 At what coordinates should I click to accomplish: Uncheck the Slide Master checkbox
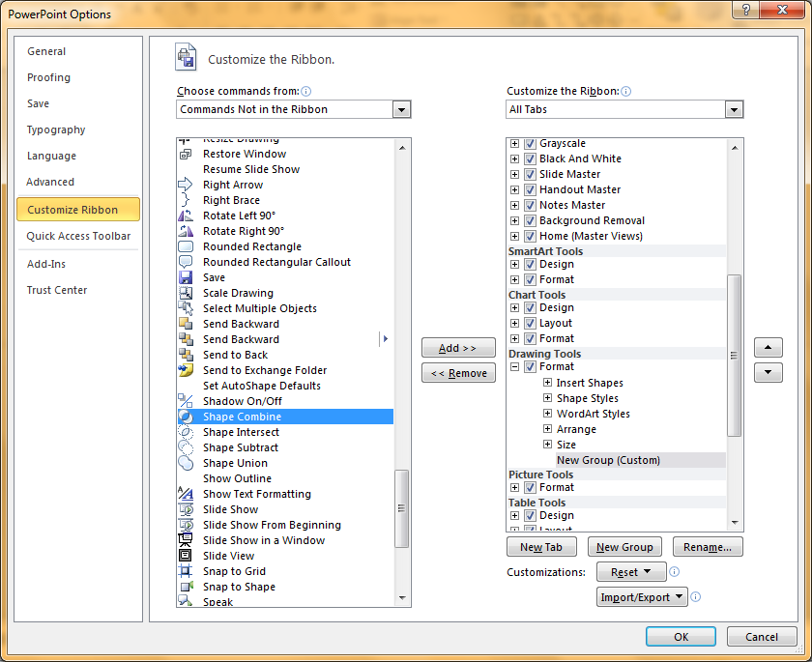tap(529, 174)
